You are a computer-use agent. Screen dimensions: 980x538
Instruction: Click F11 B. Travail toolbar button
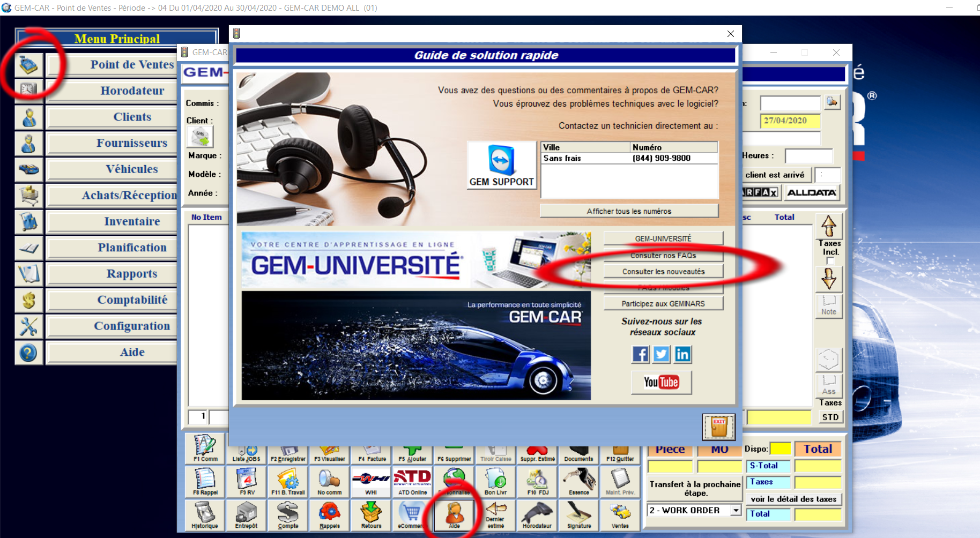coord(288,482)
